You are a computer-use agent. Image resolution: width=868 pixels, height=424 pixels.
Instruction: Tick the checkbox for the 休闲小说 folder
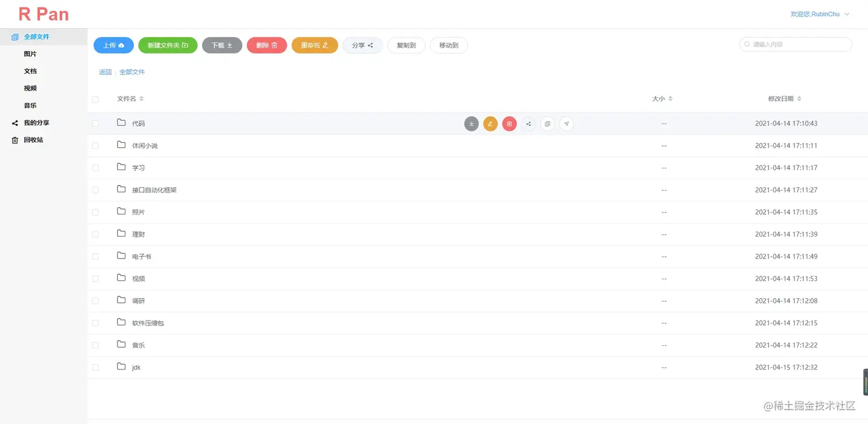(x=95, y=146)
